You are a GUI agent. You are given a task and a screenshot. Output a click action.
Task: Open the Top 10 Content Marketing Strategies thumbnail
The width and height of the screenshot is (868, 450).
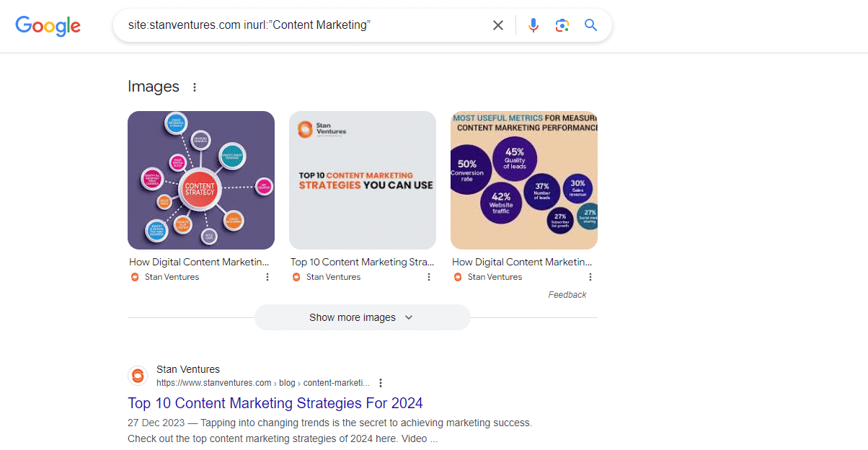click(363, 180)
